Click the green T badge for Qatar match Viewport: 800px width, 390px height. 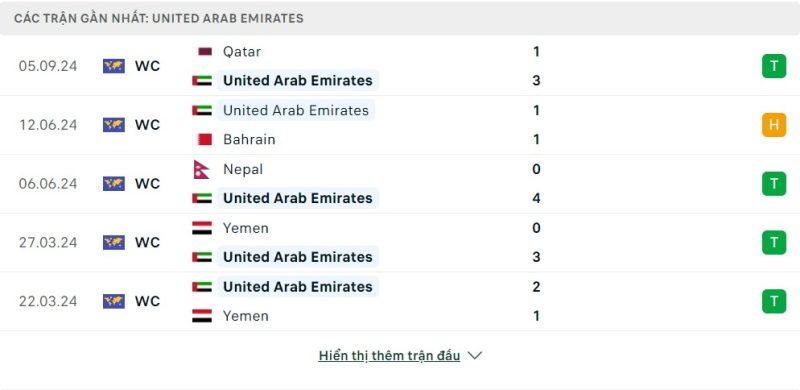tap(774, 66)
